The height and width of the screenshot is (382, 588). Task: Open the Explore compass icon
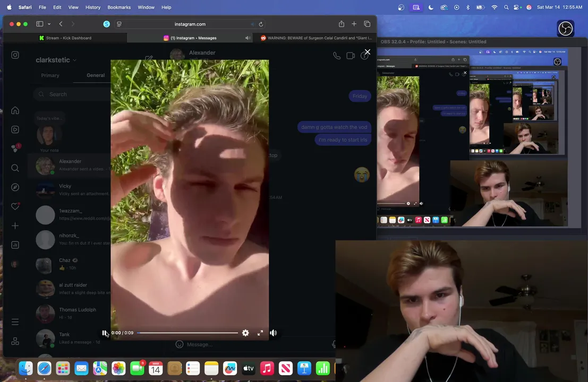click(15, 187)
